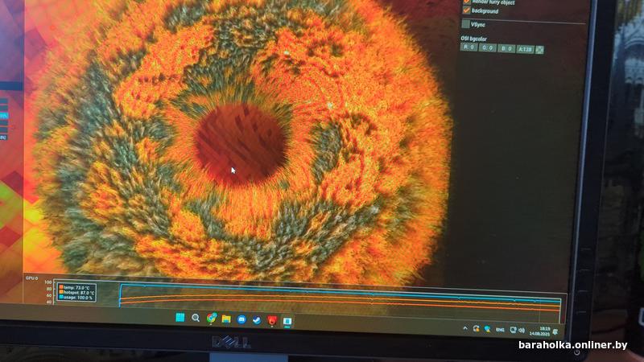Toggle the background checkbox
The width and height of the screenshot is (644, 362).
pyautogui.click(x=467, y=10)
